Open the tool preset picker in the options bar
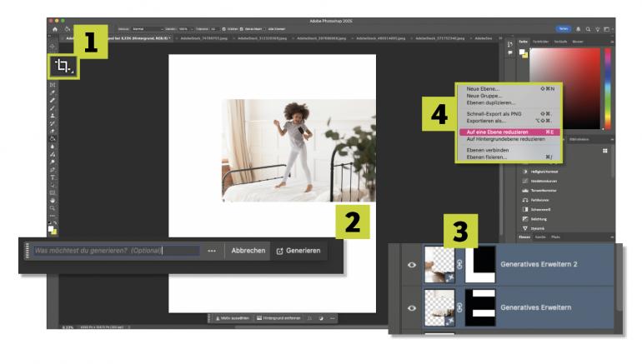Image resolution: width=642 pixels, height=364 pixels. click(x=68, y=29)
